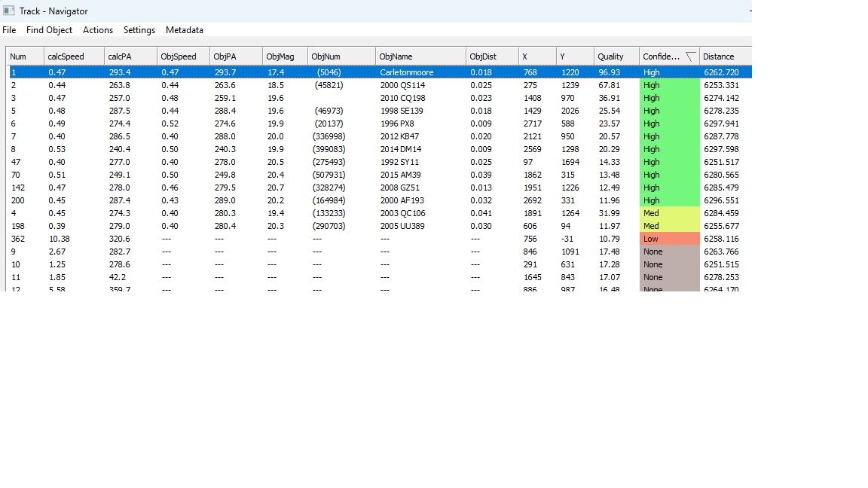Click quality value 17.07

[x=609, y=277]
